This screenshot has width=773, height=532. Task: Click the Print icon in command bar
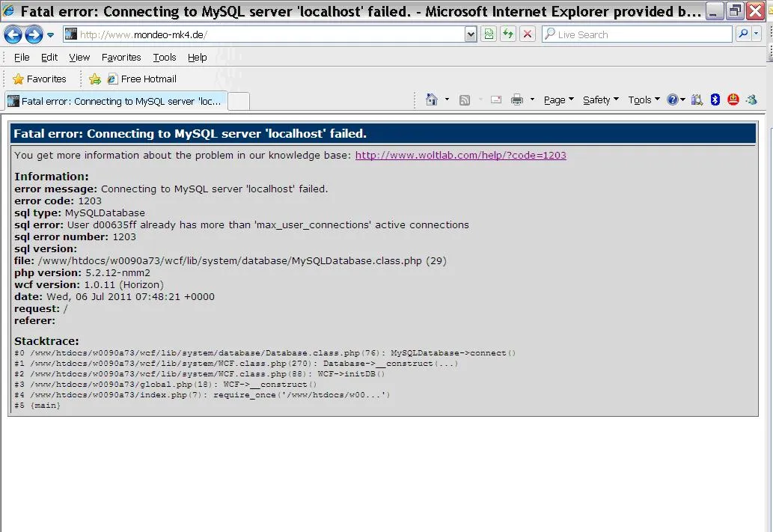point(517,100)
